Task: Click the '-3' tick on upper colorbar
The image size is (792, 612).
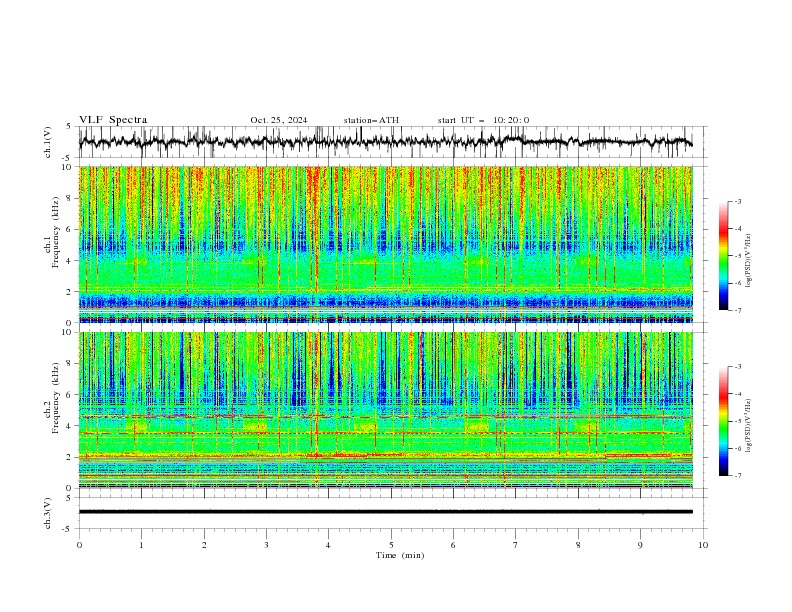Action: 737,201
